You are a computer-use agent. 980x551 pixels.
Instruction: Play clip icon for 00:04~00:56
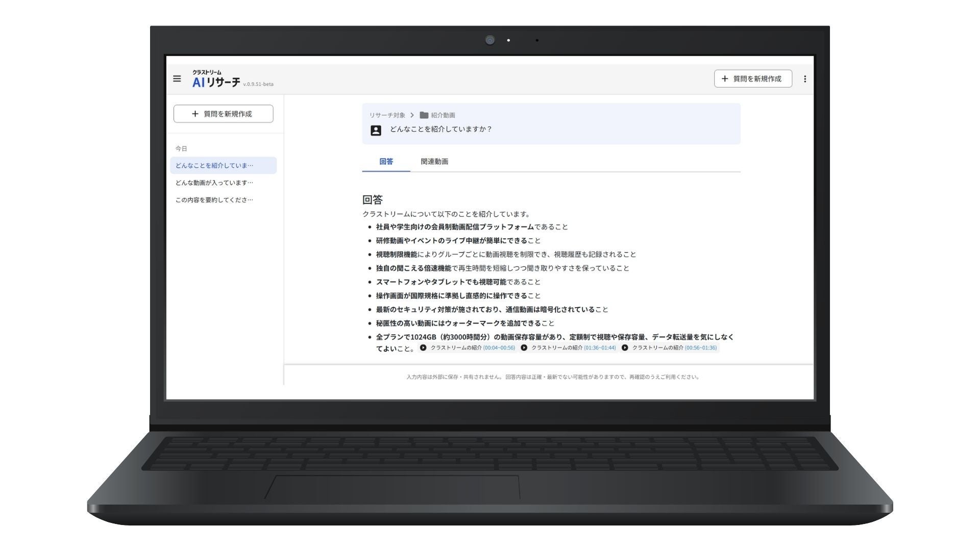tap(423, 348)
